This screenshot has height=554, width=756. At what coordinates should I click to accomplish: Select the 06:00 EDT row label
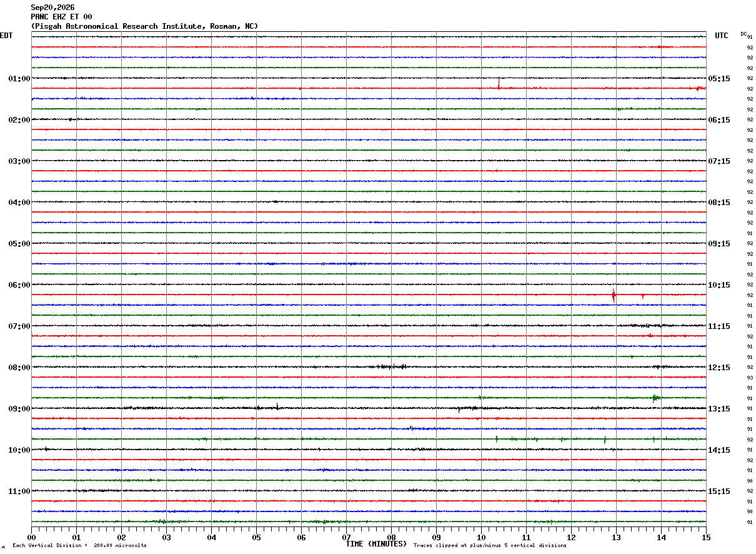pyautogui.click(x=19, y=285)
